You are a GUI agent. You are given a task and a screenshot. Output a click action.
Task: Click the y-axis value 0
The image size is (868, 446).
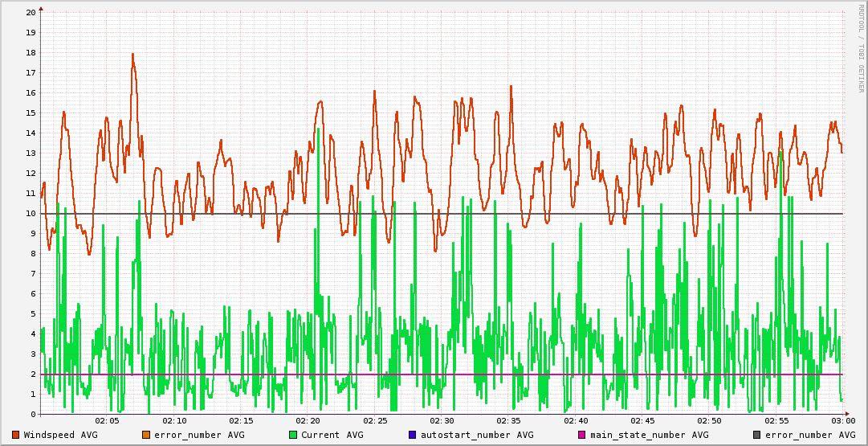pyautogui.click(x=33, y=415)
